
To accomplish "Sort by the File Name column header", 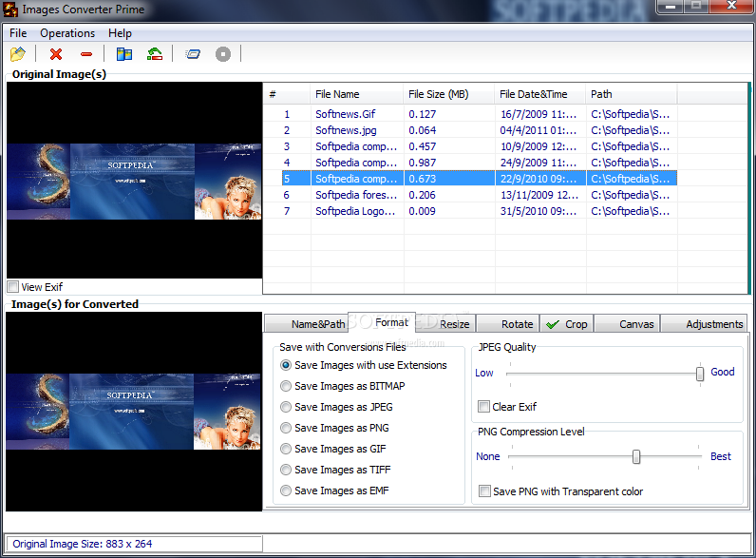I will (x=357, y=94).
